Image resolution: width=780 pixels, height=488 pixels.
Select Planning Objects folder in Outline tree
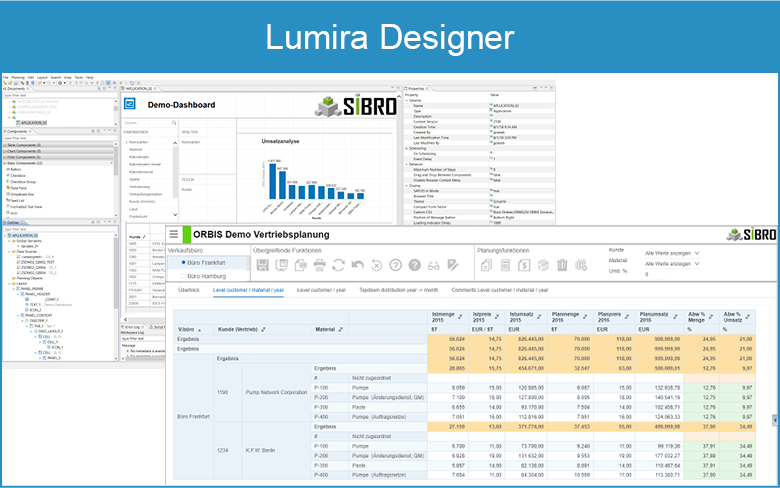coord(28,278)
